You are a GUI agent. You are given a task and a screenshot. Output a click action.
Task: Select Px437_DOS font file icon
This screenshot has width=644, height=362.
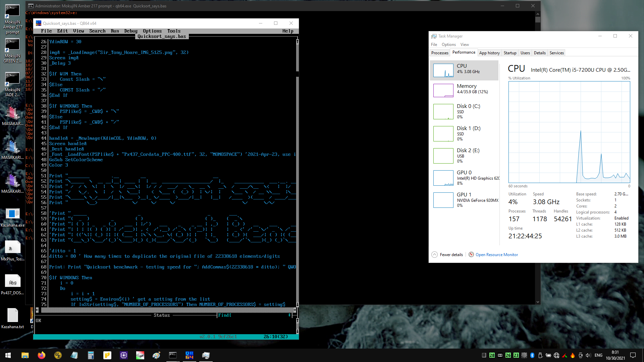coord(12,285)
